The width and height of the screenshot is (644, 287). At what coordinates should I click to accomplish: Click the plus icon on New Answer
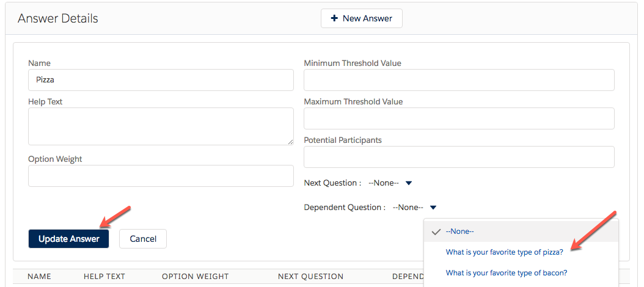point(334,18)
